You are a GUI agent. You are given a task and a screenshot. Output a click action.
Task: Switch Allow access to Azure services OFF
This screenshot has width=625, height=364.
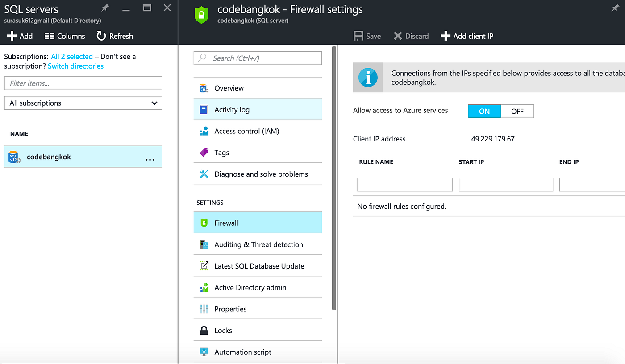point(517,111)
